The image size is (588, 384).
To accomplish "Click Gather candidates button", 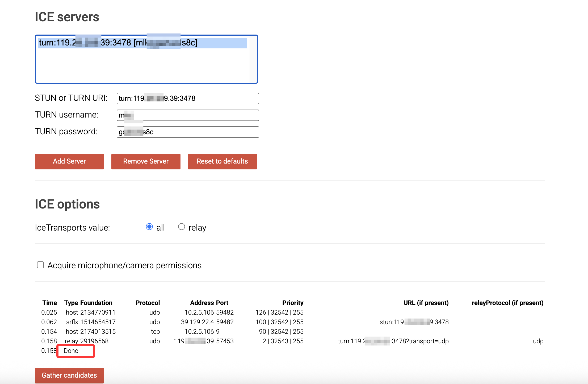I will 69,375.
